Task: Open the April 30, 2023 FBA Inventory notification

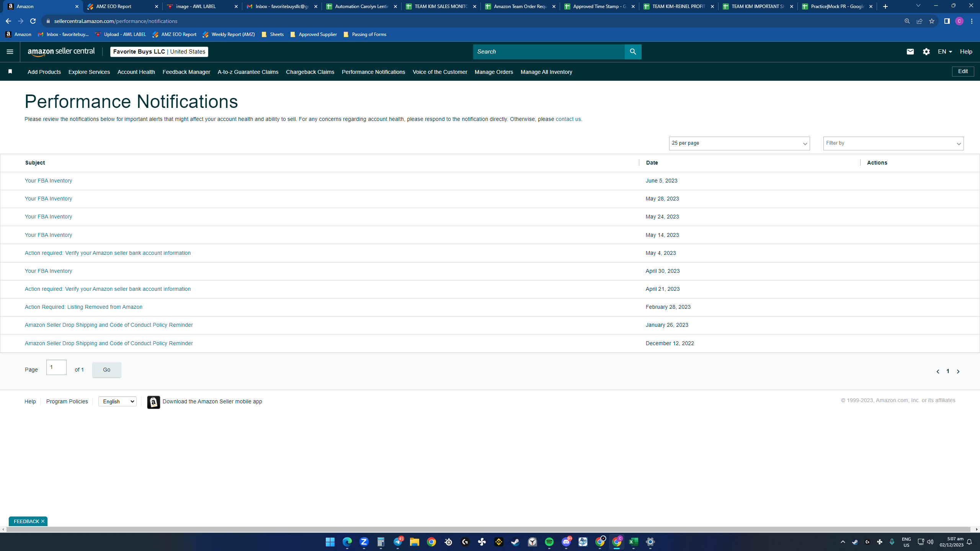Action: (48, 271)
